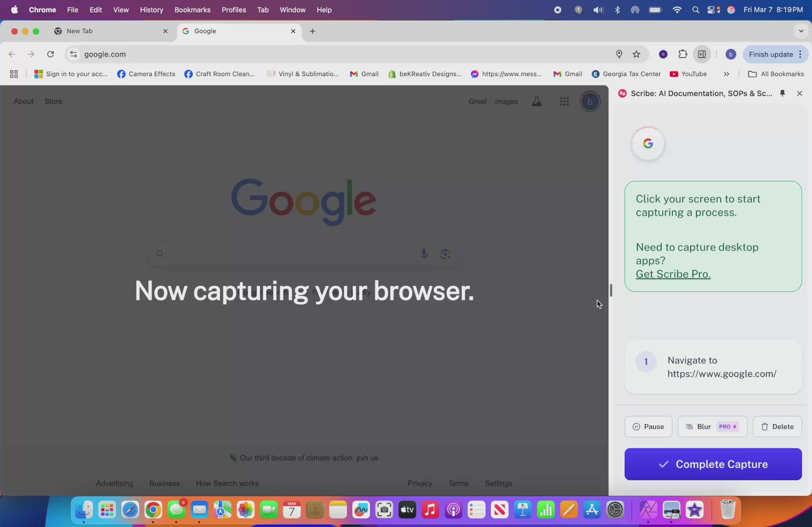Screen dimensions: 812x527
Task: Open Search Labs flask icon
Action: (536, 101)
